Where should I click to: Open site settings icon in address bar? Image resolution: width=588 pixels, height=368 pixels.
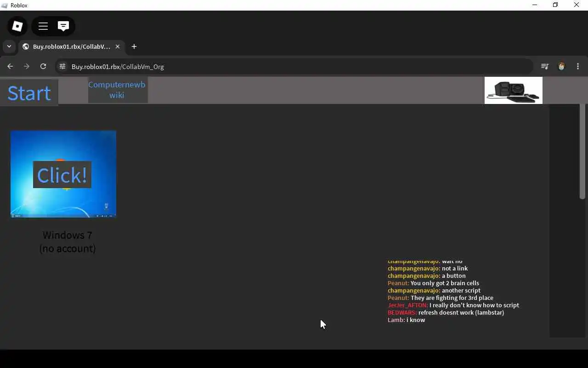[x=62, y=66]
